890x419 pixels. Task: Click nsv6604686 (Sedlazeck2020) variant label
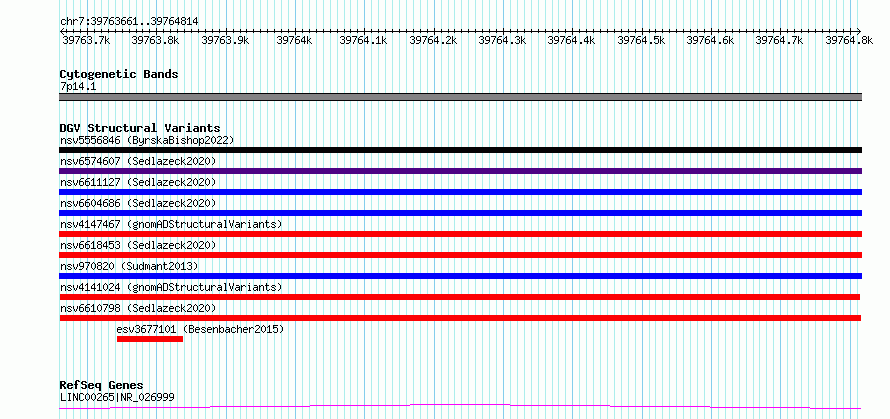coord(138,203)
